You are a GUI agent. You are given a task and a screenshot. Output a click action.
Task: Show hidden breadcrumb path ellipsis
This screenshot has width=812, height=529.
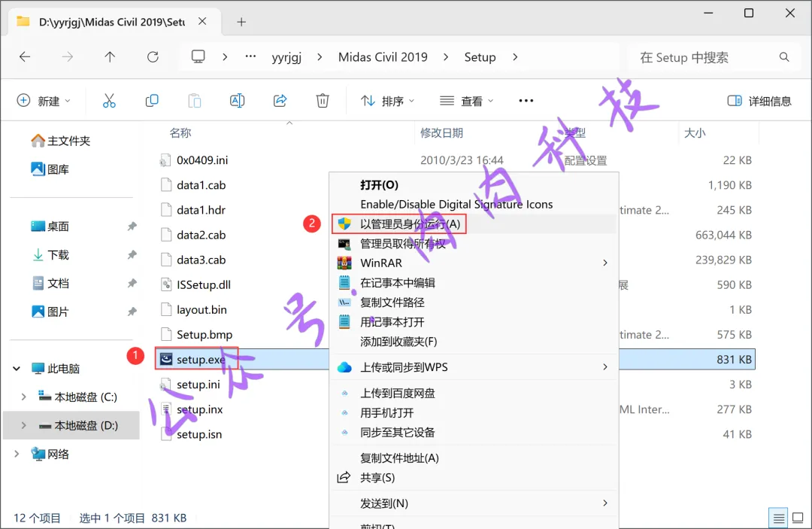[x=250, y=56]
